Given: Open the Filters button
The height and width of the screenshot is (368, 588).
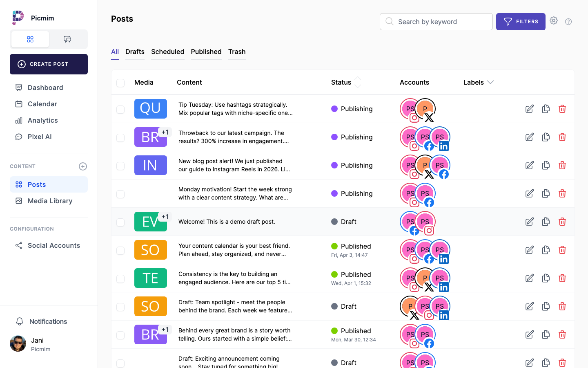Looking at the screenshot, I should point(520,22).
